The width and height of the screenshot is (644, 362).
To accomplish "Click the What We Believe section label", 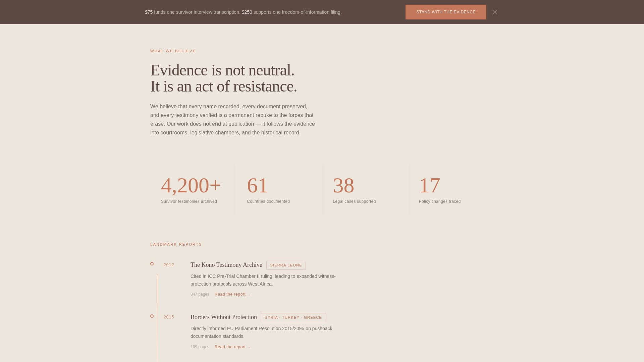I will coord(173,51).
